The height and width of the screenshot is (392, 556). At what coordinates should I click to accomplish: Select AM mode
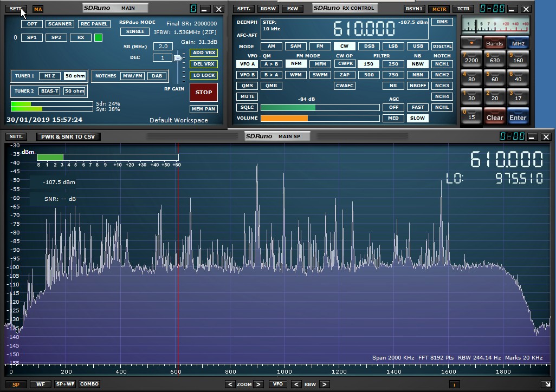click(271, 46)
